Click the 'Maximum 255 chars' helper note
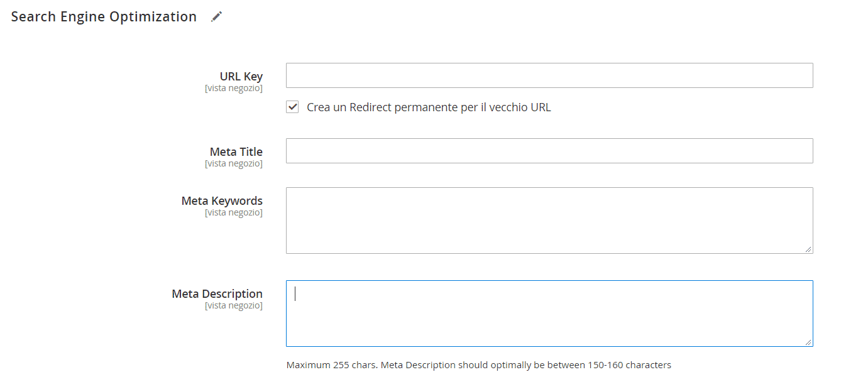This screenshot has height=382, width=868. click(479, 365)
